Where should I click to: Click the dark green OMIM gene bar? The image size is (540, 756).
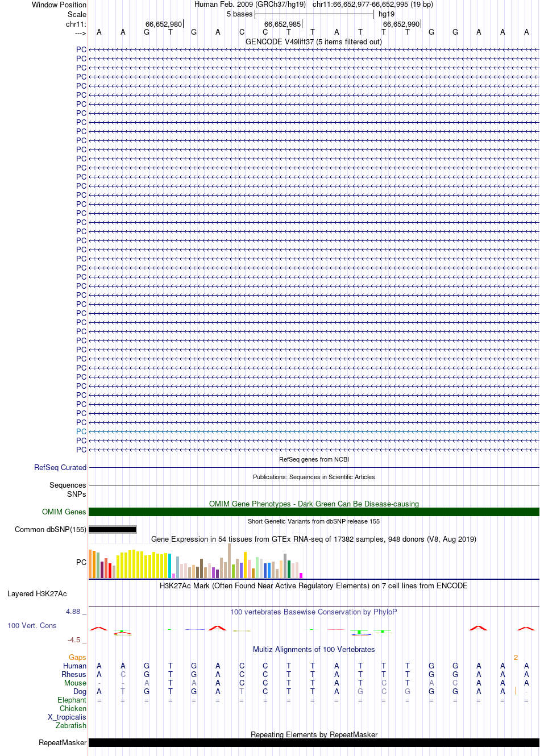[x=314, y=512]
